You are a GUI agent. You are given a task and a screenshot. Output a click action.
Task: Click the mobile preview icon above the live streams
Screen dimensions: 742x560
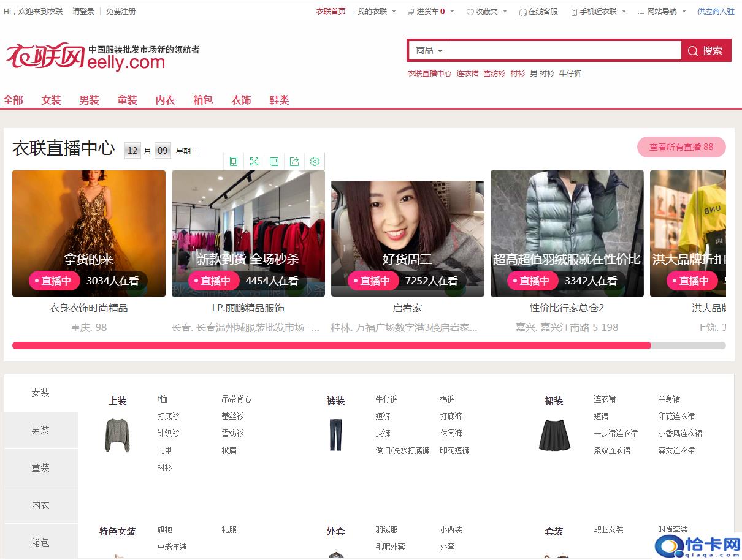[234, 161]
